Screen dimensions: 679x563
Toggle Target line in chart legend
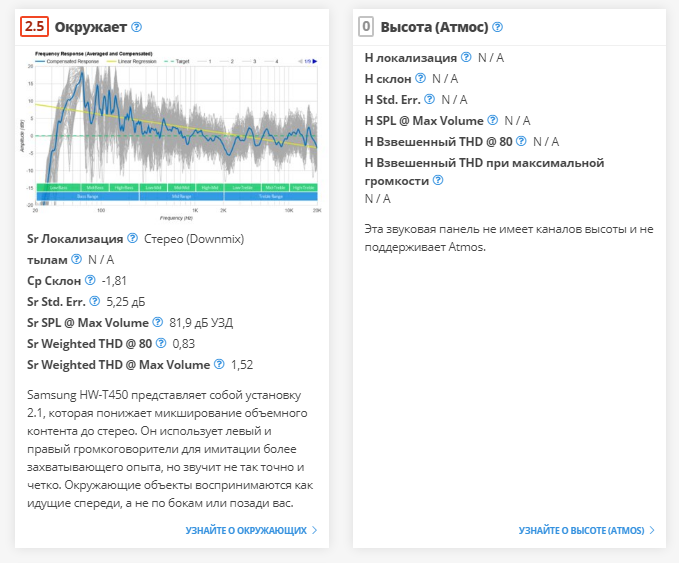click(180, 61)
